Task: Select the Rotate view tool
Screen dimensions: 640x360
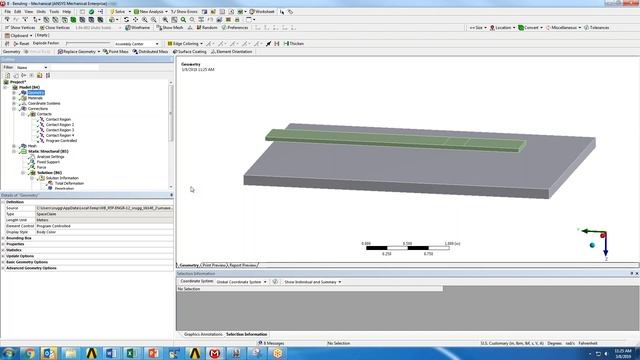Action: tap(127, 20)
